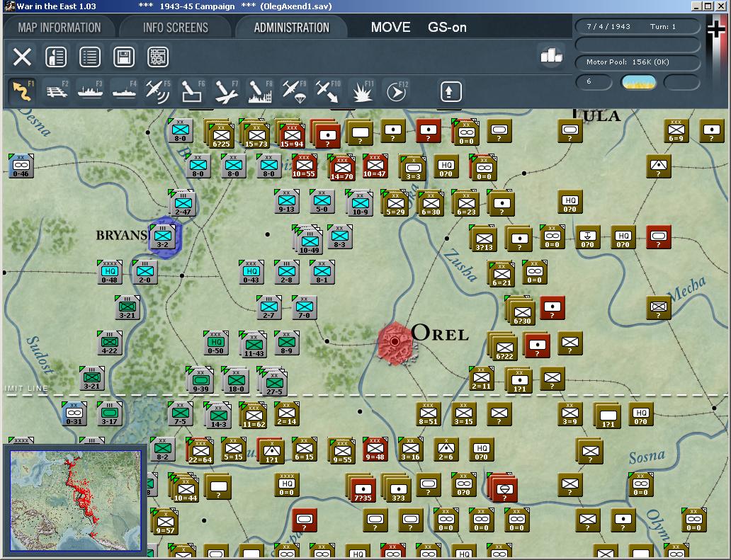Select the red Soviet counter 10=47

pos(375,166)
